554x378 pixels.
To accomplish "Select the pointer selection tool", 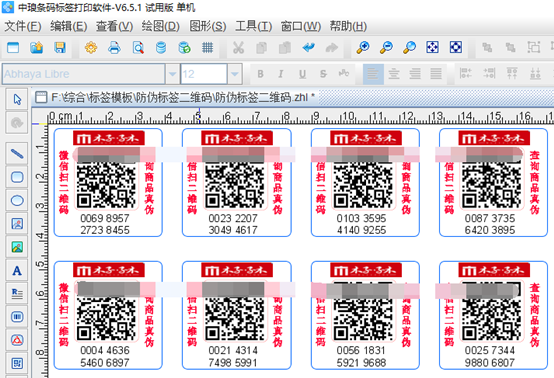I will [17, 99].
